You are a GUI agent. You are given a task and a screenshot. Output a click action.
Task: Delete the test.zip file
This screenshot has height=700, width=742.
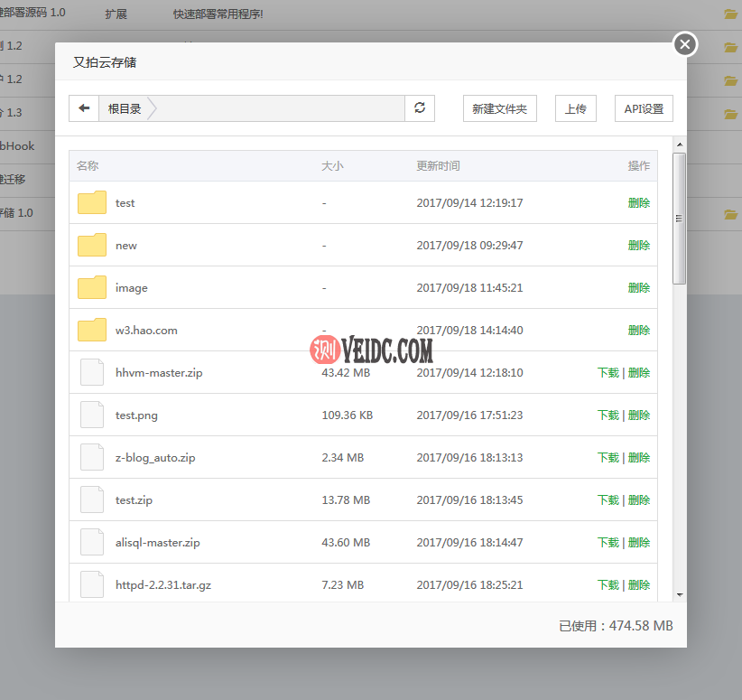[x=639, y=500]
